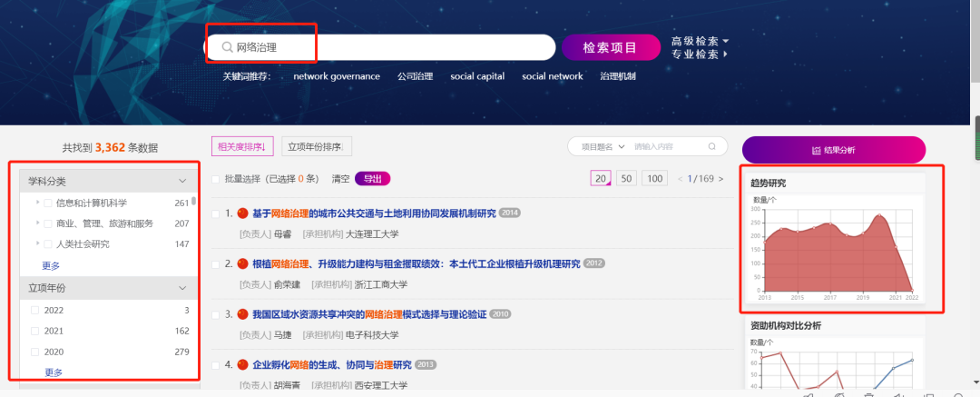Viewport: 980px width, 397px height.
Task: Click institution 大连理工大学
Action: coord(372,234)
